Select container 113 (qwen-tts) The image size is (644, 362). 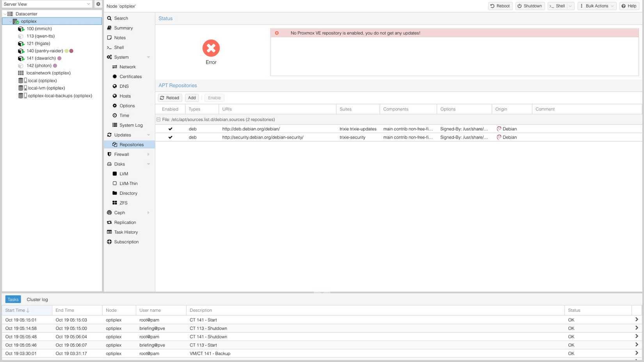click(x=41, y=36)
